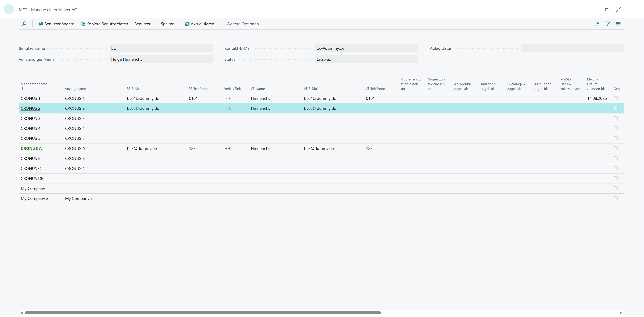Click HHI code in CRONUS A row
644x317 pixels.
228,149
